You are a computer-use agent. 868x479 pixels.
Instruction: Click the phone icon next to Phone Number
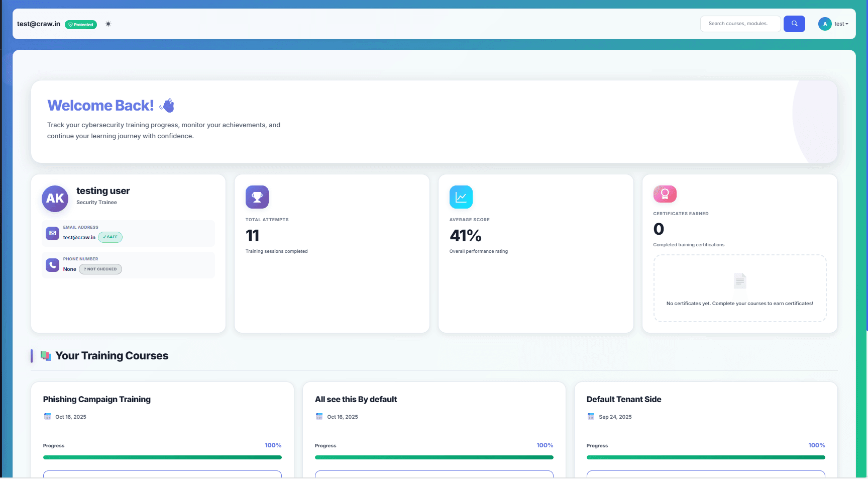pos(52,265)
